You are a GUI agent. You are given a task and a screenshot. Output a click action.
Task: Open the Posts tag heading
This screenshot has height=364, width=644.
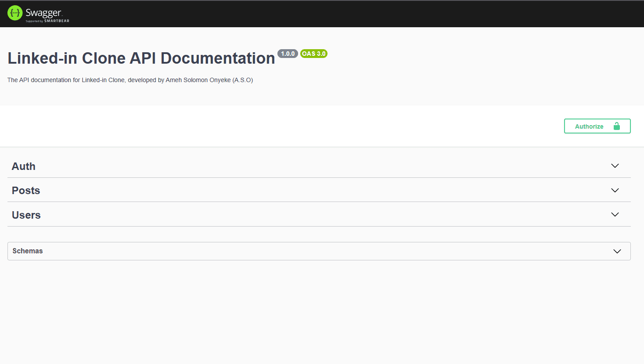[x=26, y=191]
